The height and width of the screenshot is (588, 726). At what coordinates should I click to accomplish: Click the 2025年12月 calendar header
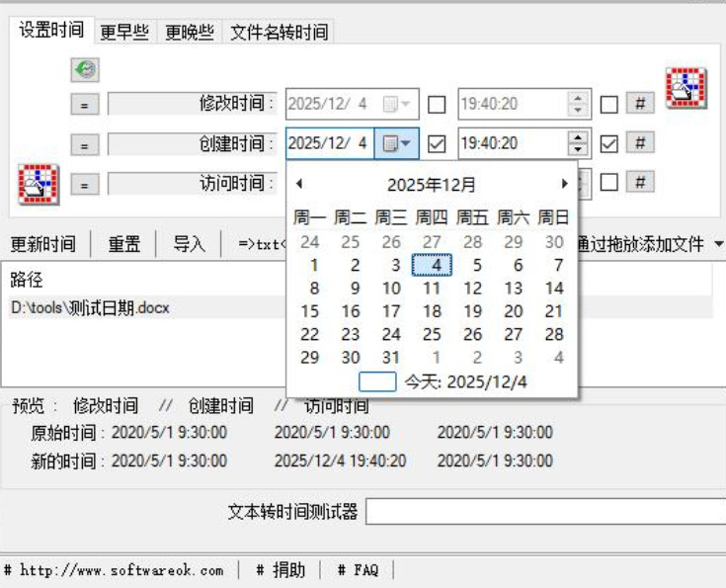[x=432, y=185]
